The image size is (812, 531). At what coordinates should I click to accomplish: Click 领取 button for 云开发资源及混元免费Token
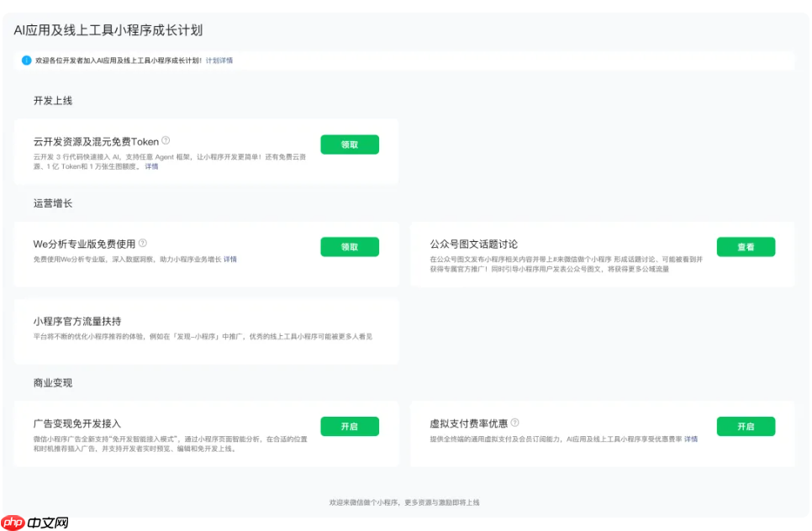click(x=350, y=144)
